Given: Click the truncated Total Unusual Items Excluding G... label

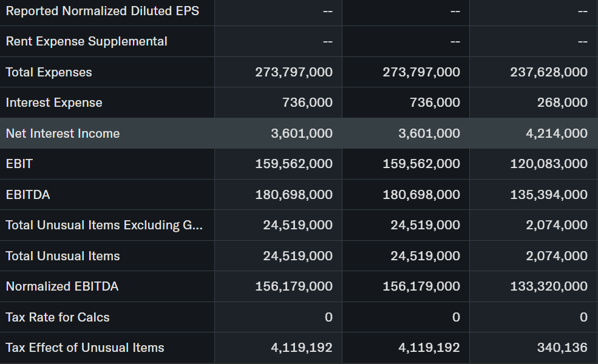Looking at the screenshot, I should tap(104, 225).
